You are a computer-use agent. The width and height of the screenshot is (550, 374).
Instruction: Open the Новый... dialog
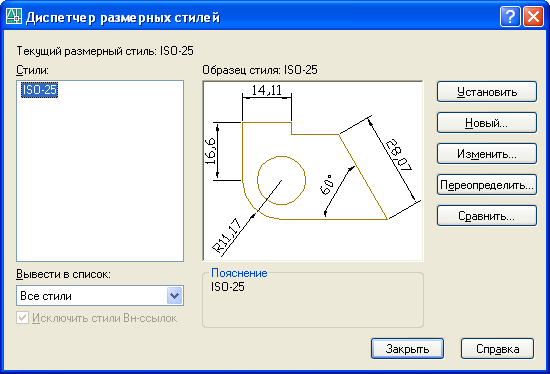tap(487, 123)
